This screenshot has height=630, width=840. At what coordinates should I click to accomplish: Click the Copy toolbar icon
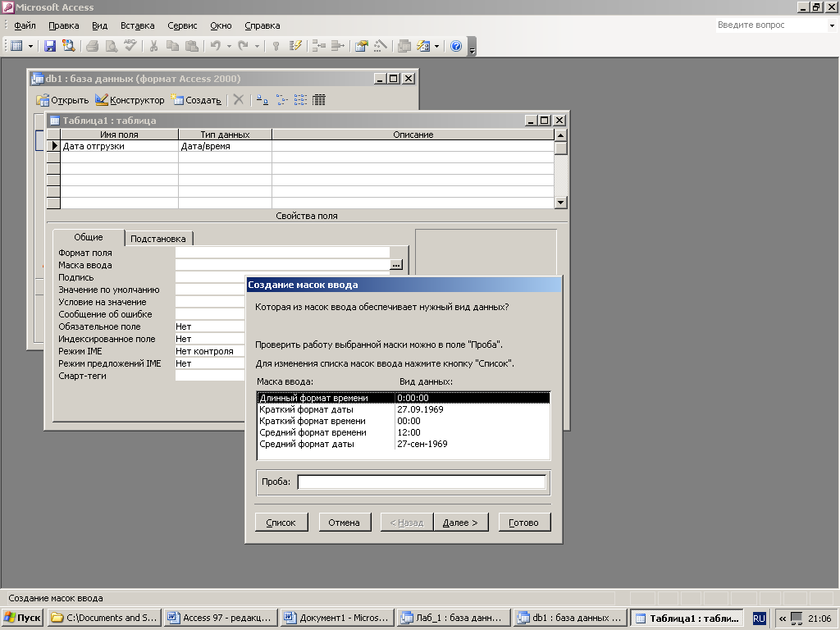click(x=172, y=46)
